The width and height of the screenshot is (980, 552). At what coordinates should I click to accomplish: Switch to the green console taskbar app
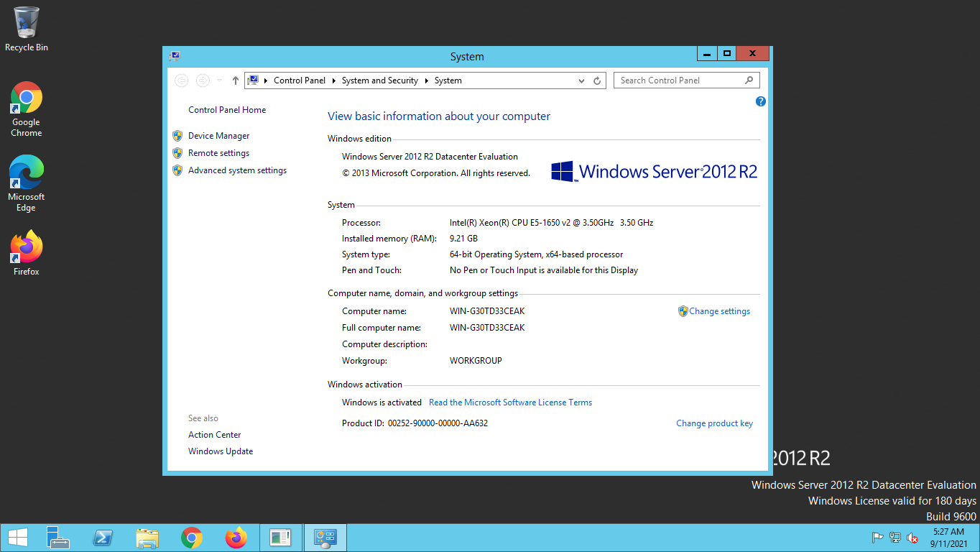coord(281,538)
